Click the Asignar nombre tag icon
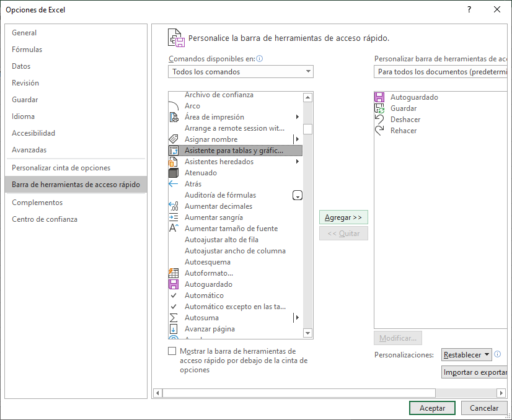This screenshot has width=512, height=420. [174, 139]
